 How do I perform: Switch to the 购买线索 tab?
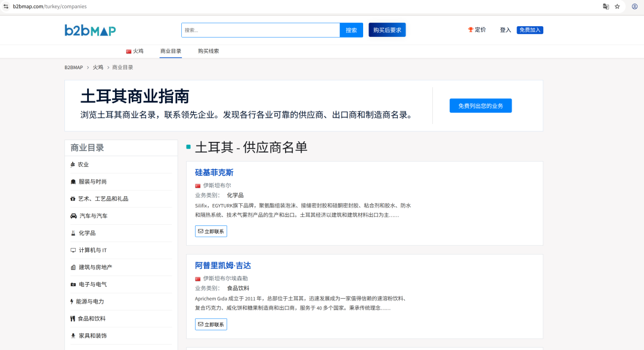207,51
